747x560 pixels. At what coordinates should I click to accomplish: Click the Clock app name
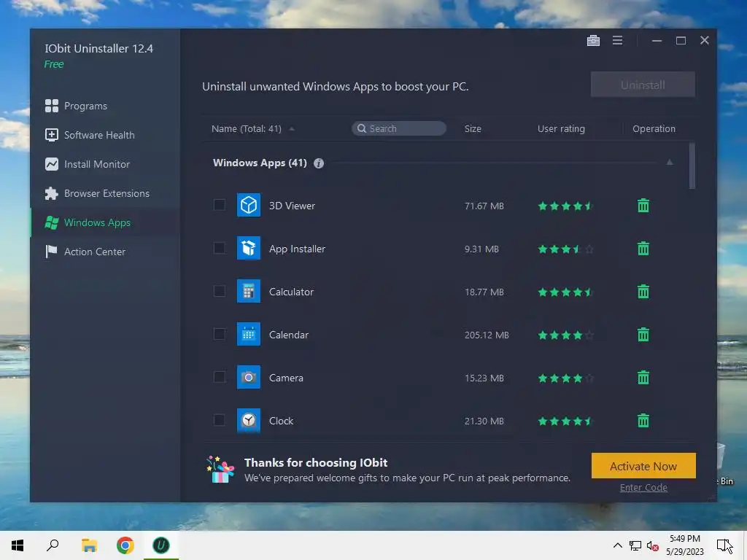(281, 421)
